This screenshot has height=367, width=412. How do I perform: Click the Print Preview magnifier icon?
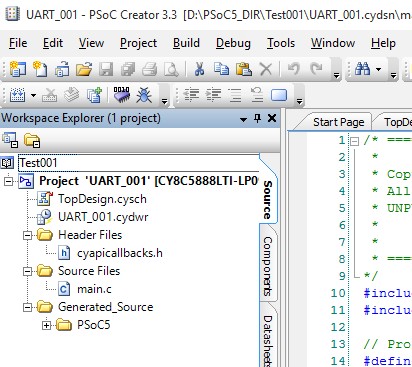[171, 70]
